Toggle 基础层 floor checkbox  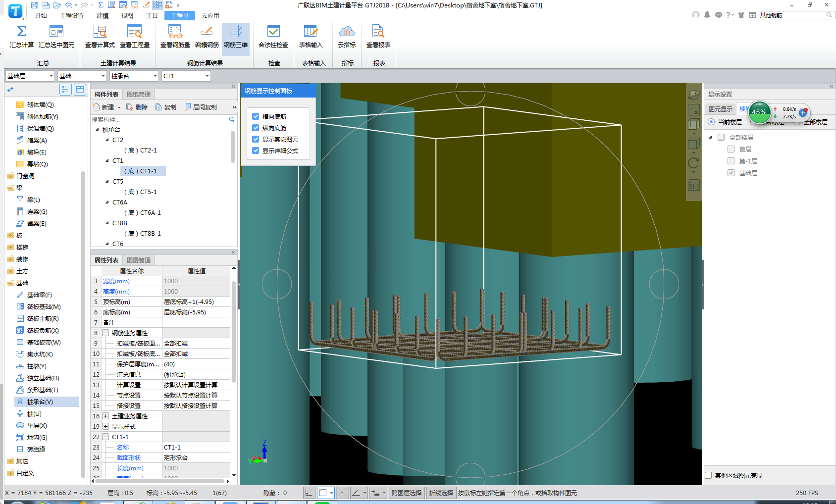point(731,173)
